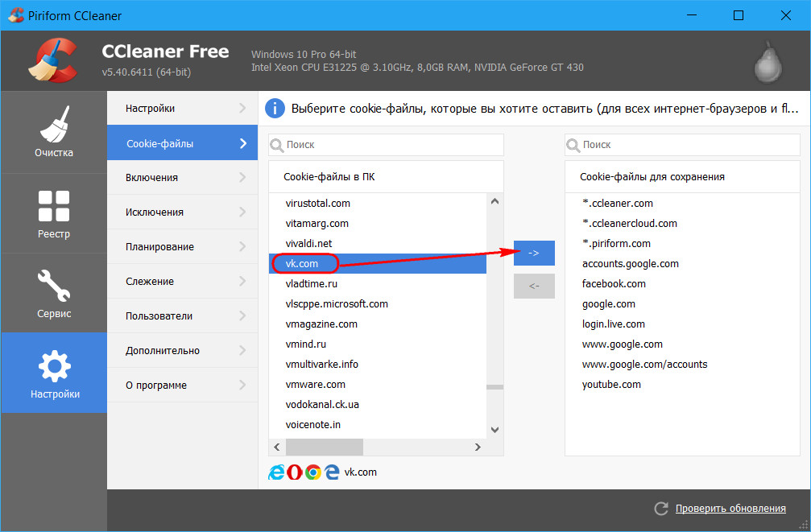This screenshot has width=811, height=532.
Task: Select virustotal.com in cookie list
Action: pyautogui.click(x=378, y=203)
